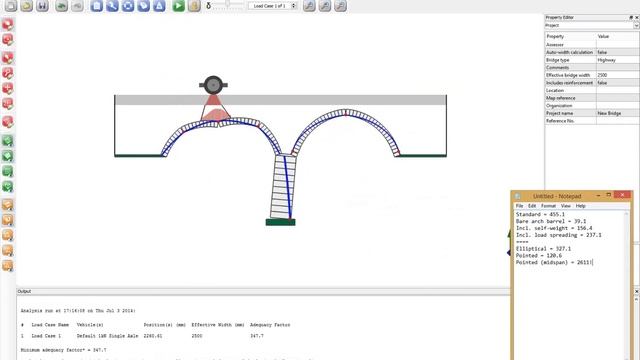Run analysis with the green play button
This screenshot has width=640, height=360.
(178, 5)
